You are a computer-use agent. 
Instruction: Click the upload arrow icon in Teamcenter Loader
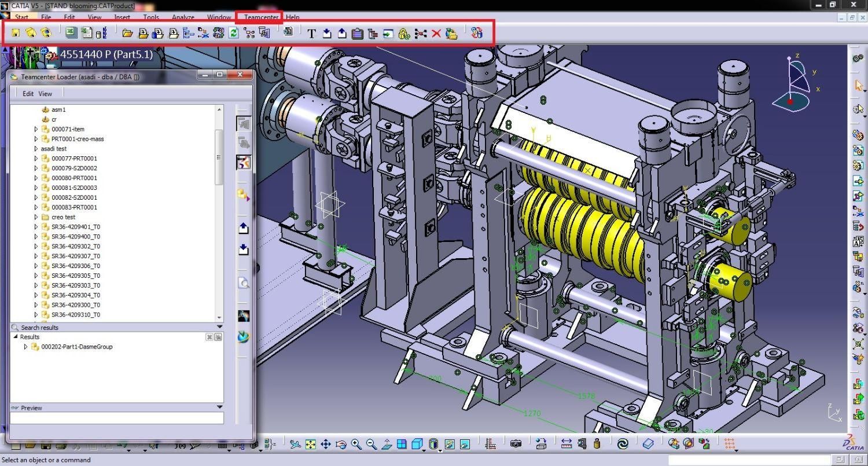(244, 228)
